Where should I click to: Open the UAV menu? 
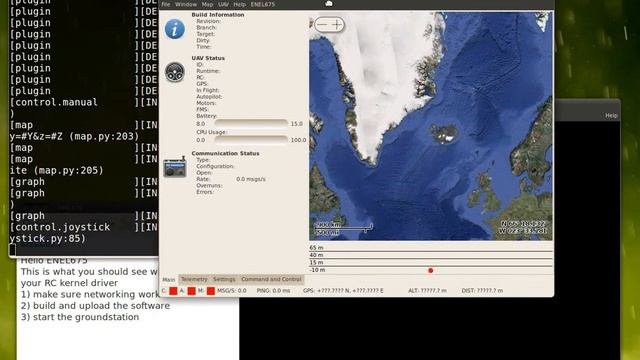[223, 4]
